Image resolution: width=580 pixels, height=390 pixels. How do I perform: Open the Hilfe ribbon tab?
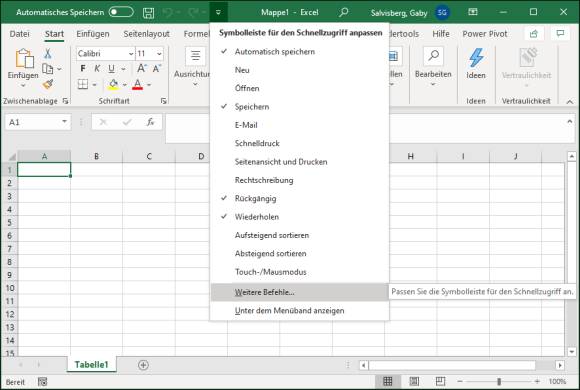[x=441, y=34]
